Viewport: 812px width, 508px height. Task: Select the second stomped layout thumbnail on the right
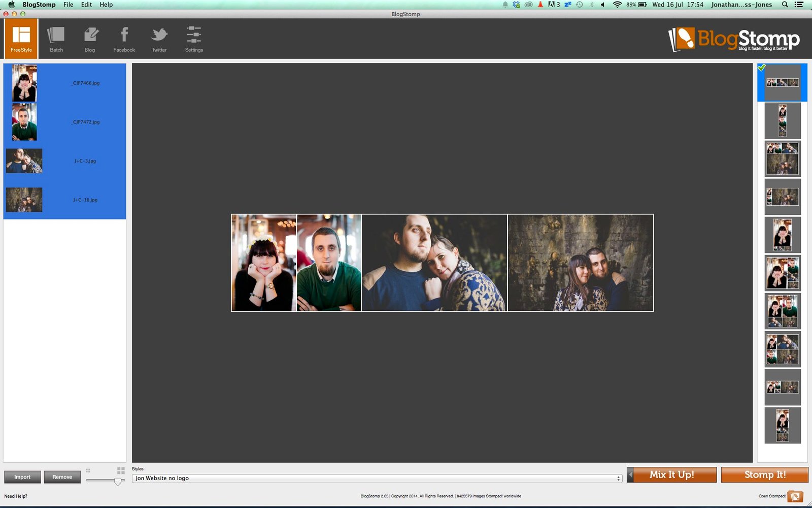tap(782, 120)
